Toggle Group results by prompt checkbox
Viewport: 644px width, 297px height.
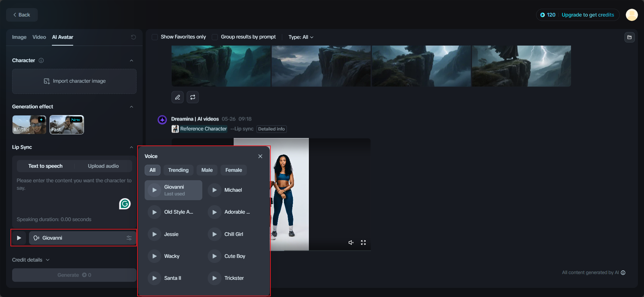pos(215,37)
